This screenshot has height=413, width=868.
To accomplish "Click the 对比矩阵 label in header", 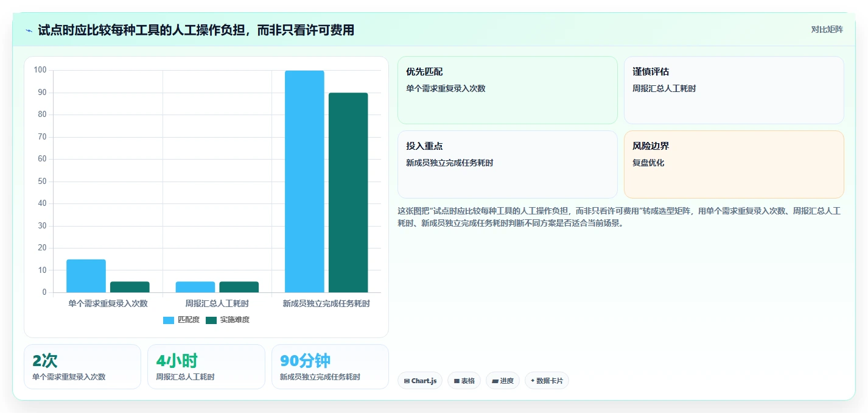I will click(827, 30).
